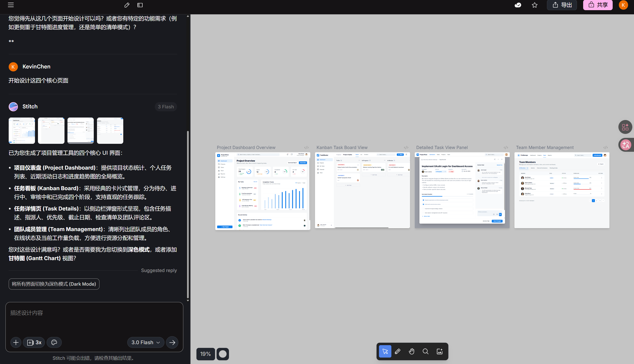
Task: Toggle the sidebar panel icon
Action: point(140,5)
